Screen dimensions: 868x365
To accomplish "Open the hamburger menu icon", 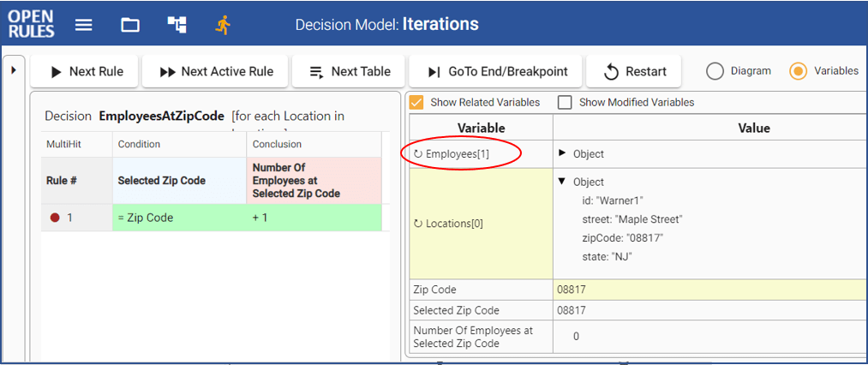I will (83, 25).
